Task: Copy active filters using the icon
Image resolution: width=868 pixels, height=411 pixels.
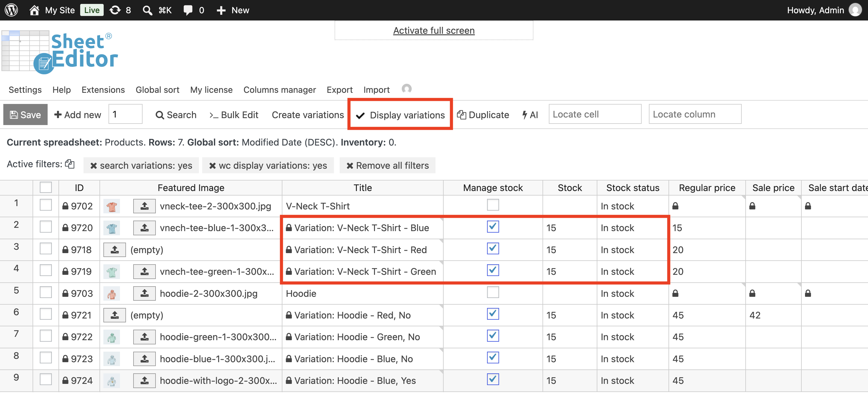Action: [70, 164]
